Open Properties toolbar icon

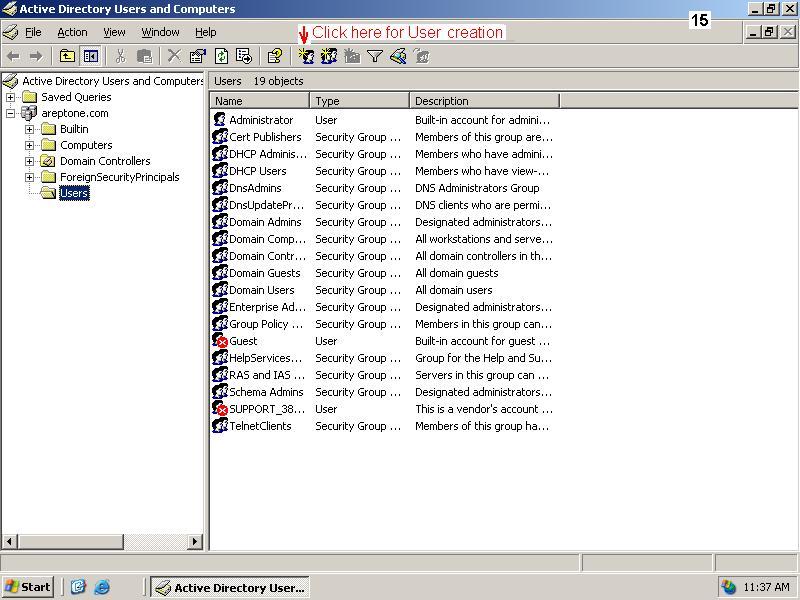(x=197, y=56)
